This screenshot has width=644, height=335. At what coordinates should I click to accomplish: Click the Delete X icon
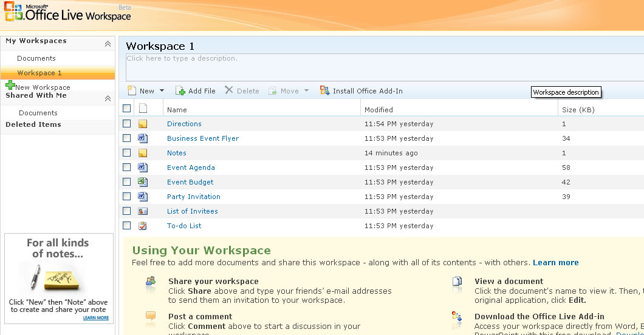click(229, 90)
